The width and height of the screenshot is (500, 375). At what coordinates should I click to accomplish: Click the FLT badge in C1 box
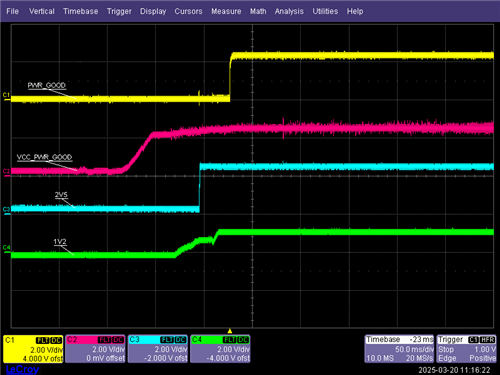[43, 340]
